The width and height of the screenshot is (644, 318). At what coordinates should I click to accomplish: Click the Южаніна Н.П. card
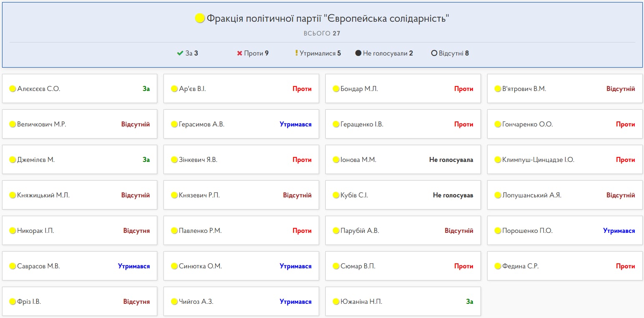402,301
